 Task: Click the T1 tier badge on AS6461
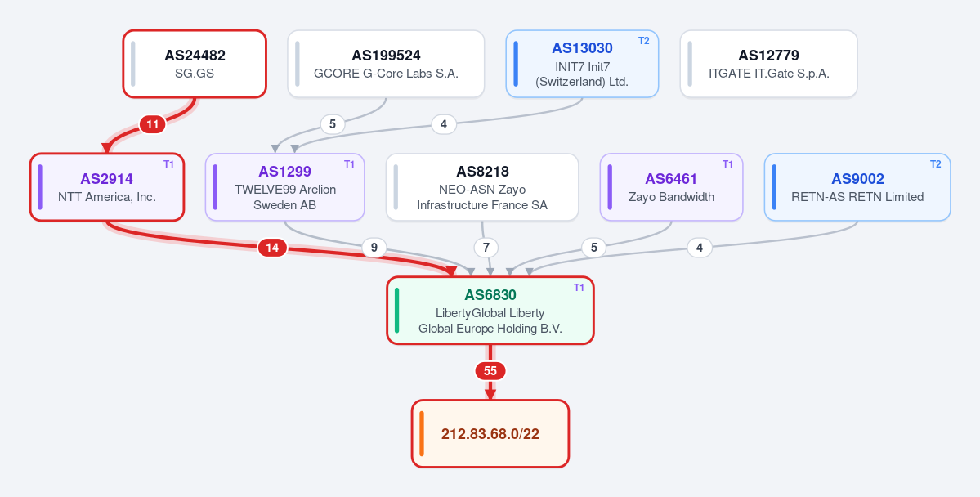click(x=727, y=164)
